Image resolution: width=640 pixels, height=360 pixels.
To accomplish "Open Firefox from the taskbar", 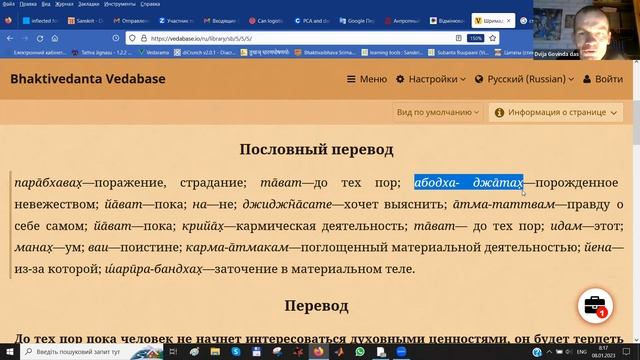I will point(318,351).
